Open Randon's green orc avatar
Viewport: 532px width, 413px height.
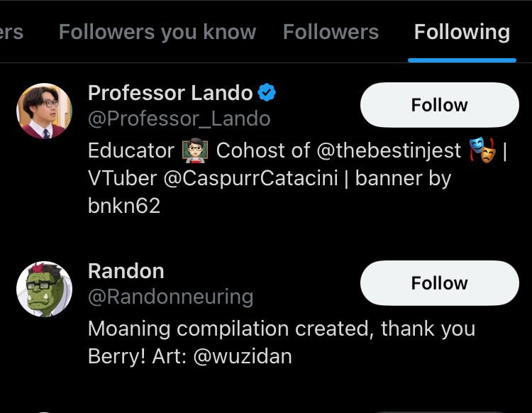[x=44, y=289]
